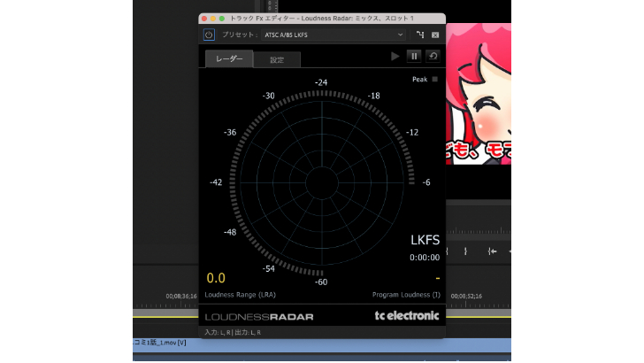Click the -6 label on radar
The width and height of the screenshot is (644, 363).
(426, 182)
